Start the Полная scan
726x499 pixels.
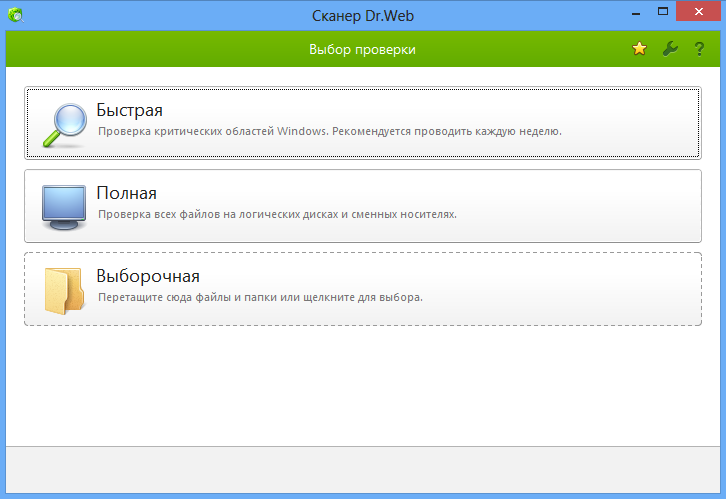tap(363, 206)
